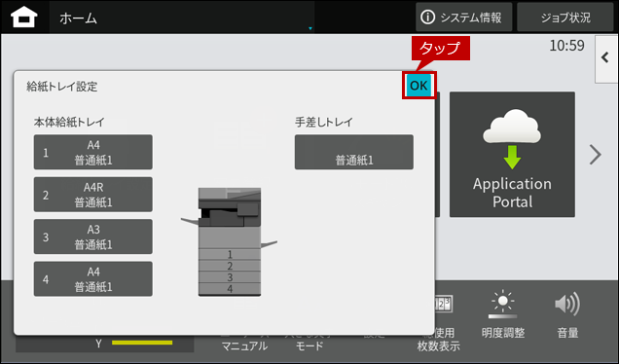Click the 給紙トレイ設定 dialog title
619x364 pixels.
pyautogui.click(x=62, y=87)
